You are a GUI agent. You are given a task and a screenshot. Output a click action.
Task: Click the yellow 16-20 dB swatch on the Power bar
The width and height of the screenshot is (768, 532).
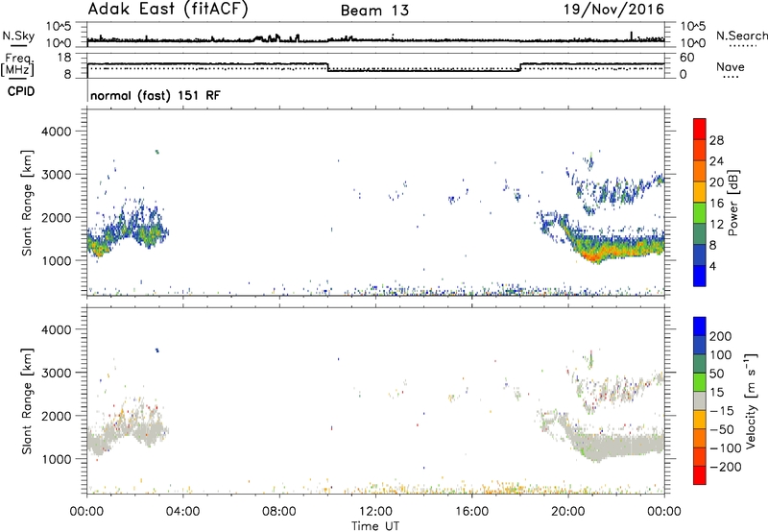[700, 191]
